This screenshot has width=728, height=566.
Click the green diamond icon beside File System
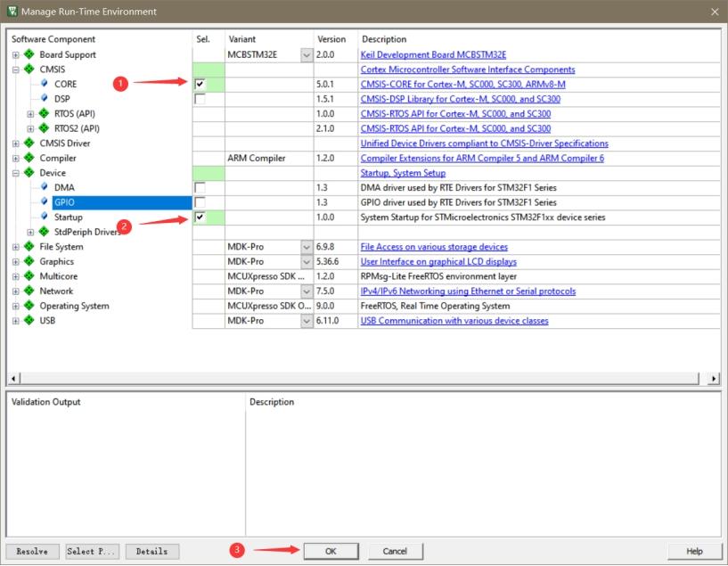(x=29, y=247)
